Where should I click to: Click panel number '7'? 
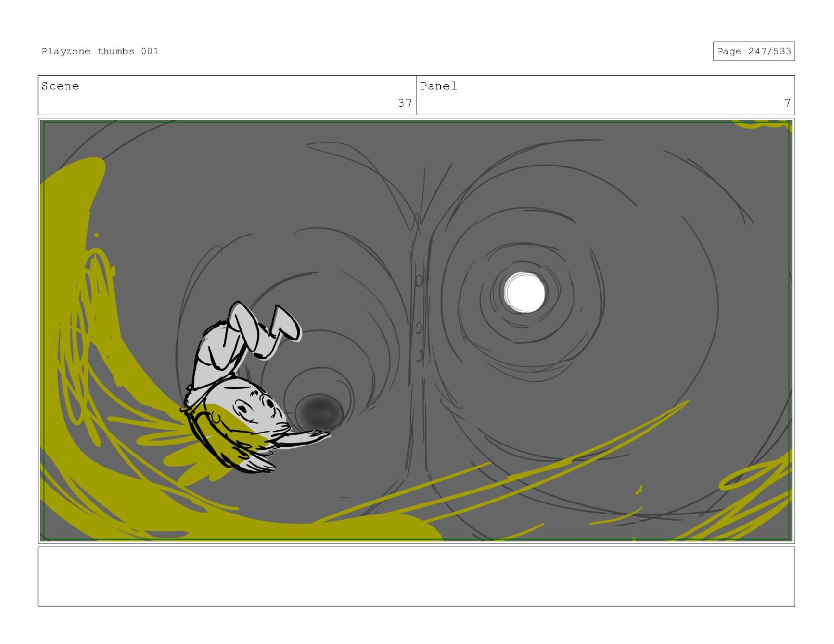pyautogui.click(x=787, y=103)
